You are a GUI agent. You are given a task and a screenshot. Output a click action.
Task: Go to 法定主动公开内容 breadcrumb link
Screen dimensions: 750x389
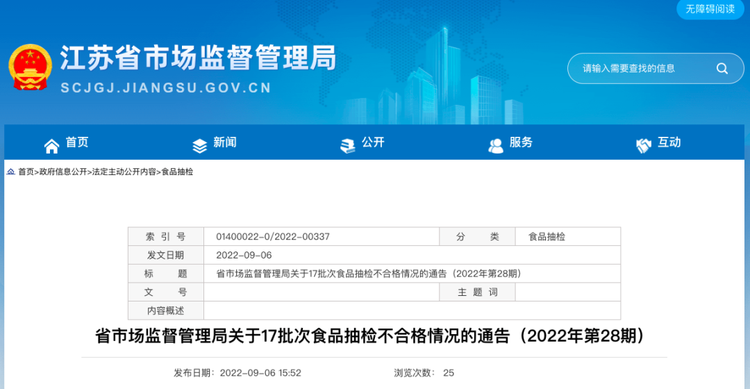(x=124, y=172)
